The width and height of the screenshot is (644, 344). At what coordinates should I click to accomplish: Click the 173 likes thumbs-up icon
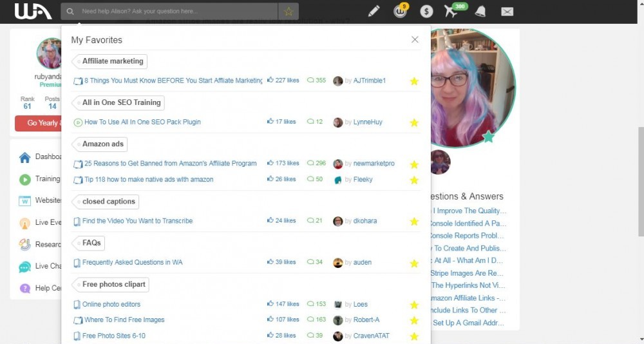click(270, 163)
